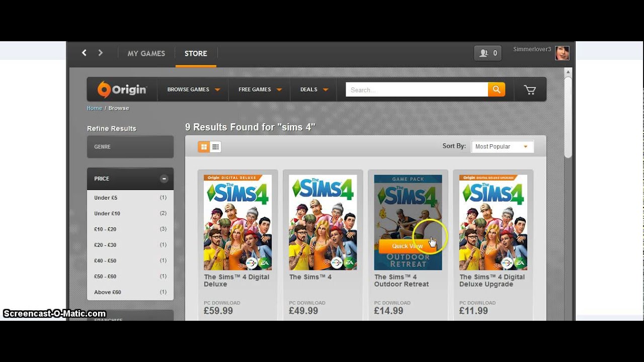
Task: Click the Home breadcrumb link
Action: (95, 108)
